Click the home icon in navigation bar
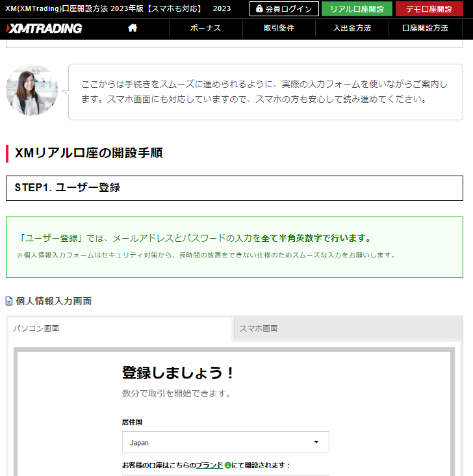 click(x=133, y=28)
